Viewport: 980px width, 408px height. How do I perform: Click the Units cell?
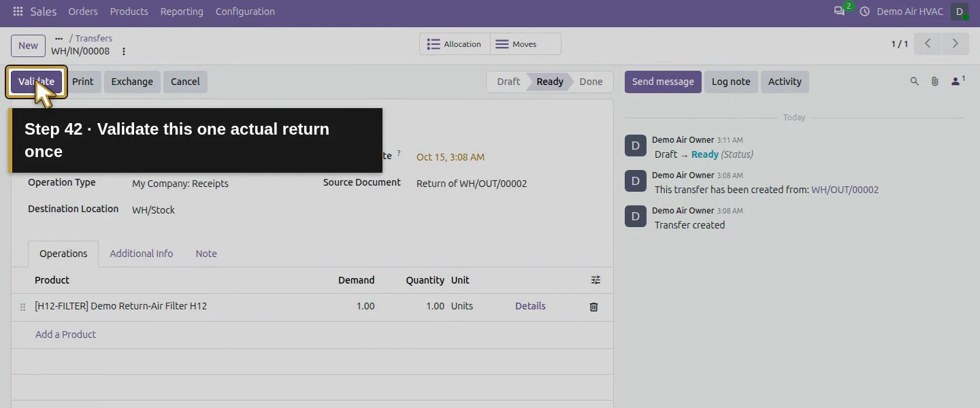[x=462, y=307]
